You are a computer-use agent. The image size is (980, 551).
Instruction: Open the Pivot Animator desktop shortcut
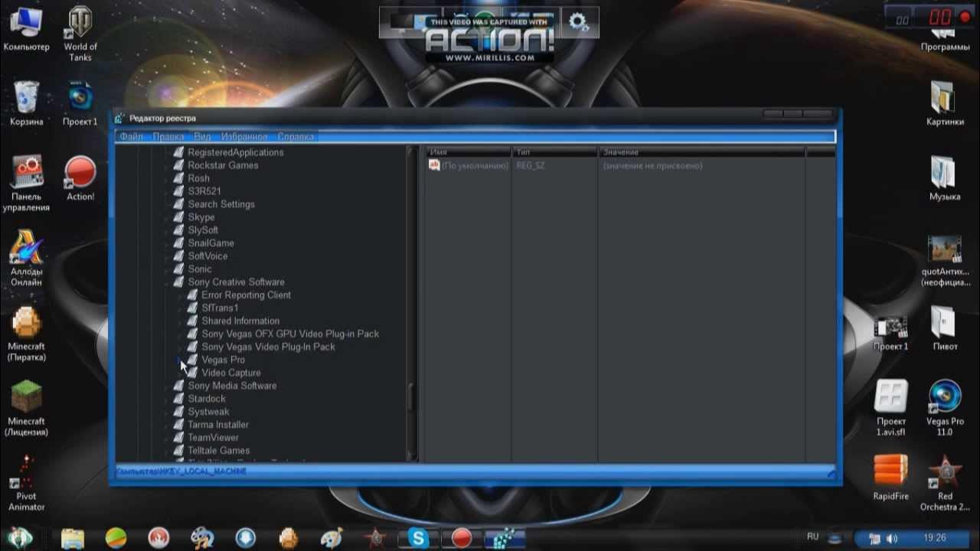[26, 483]
